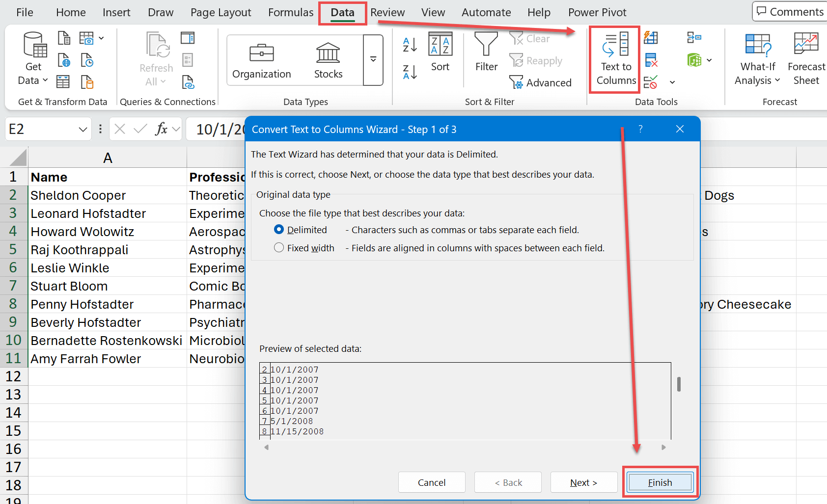Click the Finish button in the wizard
The image size is (827, 504).
pos(660,482)
